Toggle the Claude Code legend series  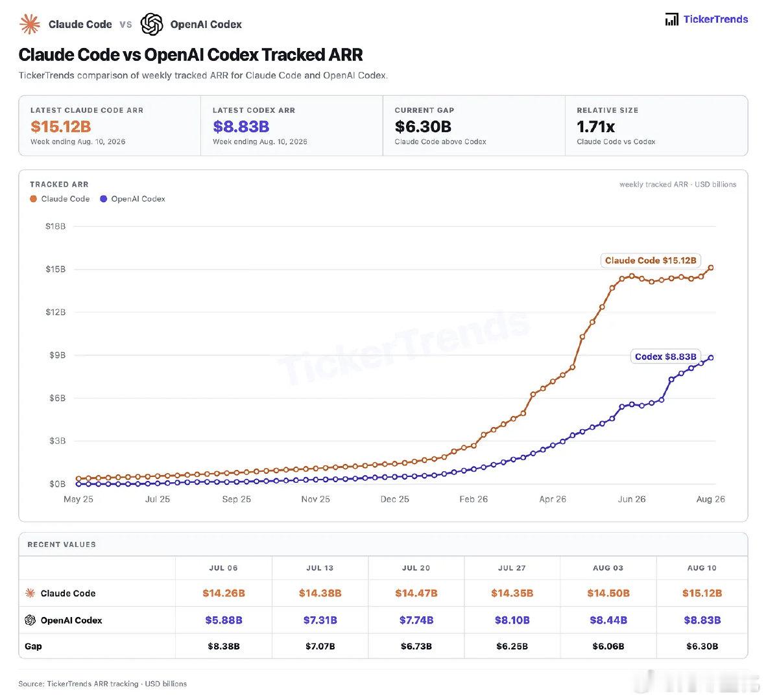click(x=60, y=199)
